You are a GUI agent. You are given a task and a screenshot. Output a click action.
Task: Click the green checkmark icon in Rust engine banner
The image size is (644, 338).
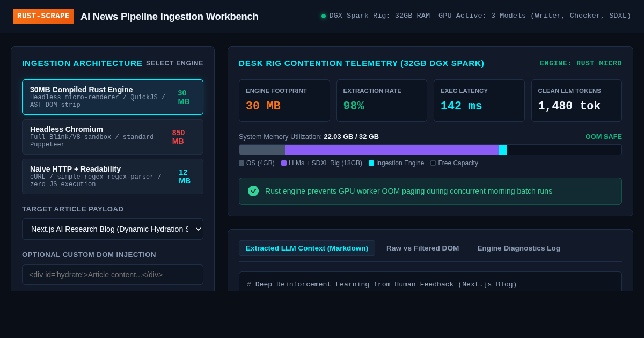click(x=253, y=191)
